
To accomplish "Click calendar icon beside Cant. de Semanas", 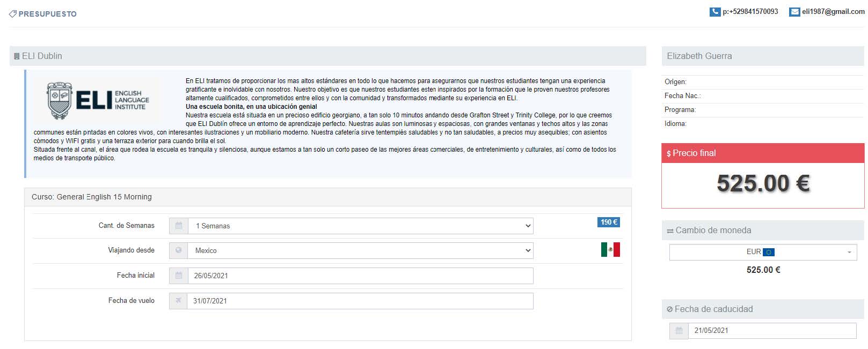I will [179, 226].
